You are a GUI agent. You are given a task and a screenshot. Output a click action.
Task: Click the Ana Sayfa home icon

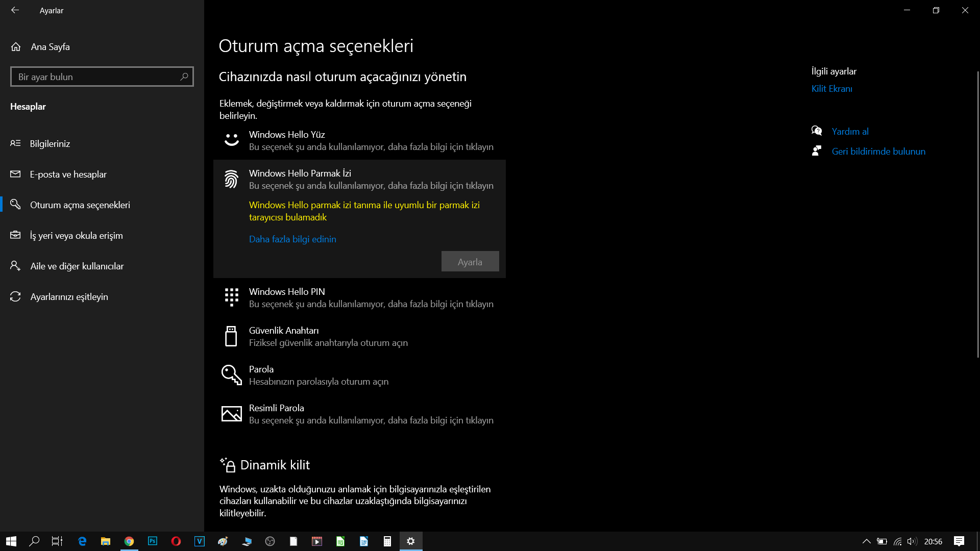coord(16,47)
